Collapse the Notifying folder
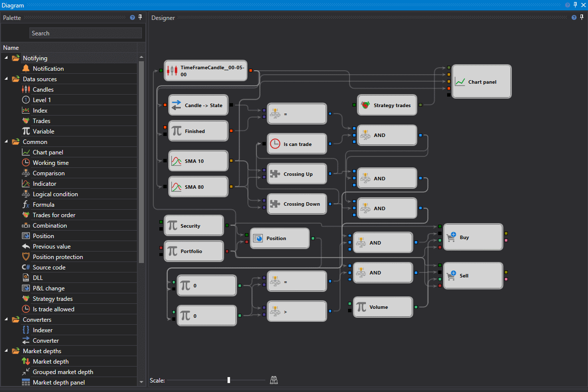588x392 pixels. [x=6, y=58]
